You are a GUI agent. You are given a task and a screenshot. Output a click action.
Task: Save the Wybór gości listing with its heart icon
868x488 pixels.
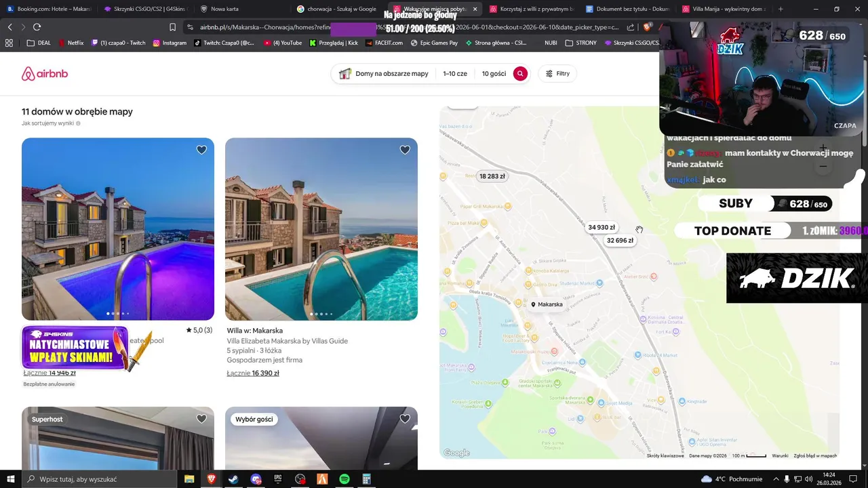coord(405,419)
